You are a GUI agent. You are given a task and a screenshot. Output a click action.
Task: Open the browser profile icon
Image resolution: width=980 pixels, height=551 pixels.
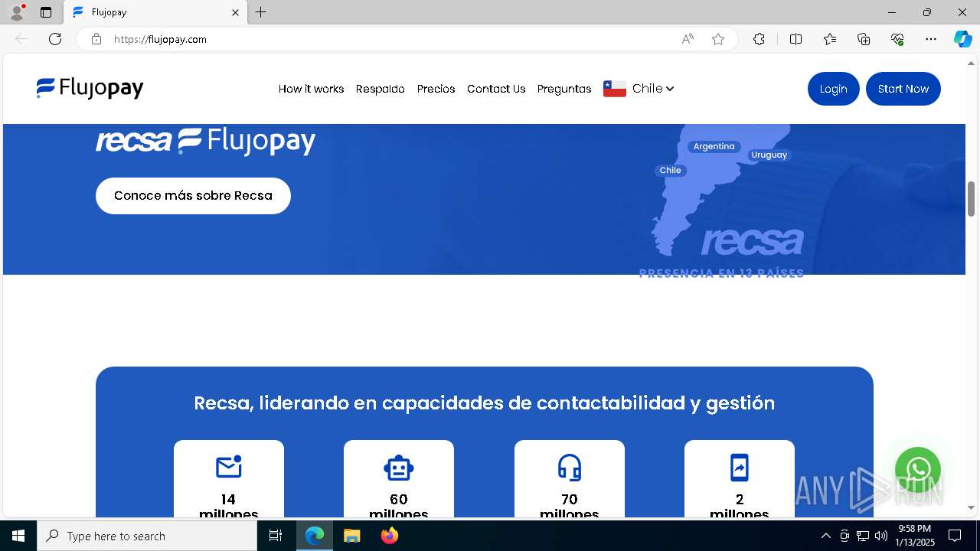tap(17, 12)
